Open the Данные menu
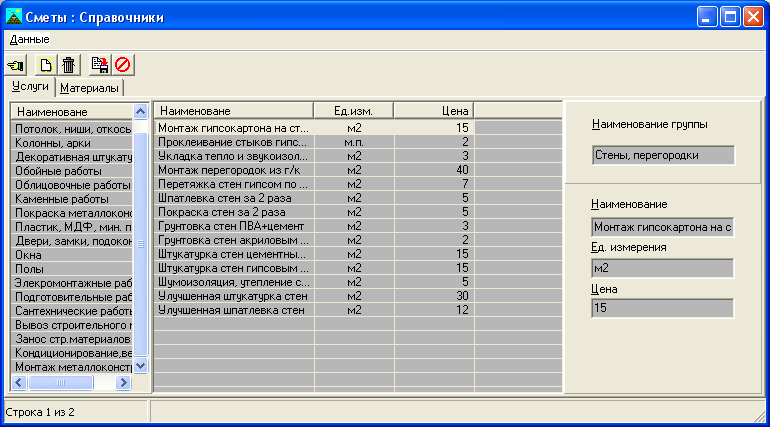Screen dimensions: 770x427 pos(29,39)
